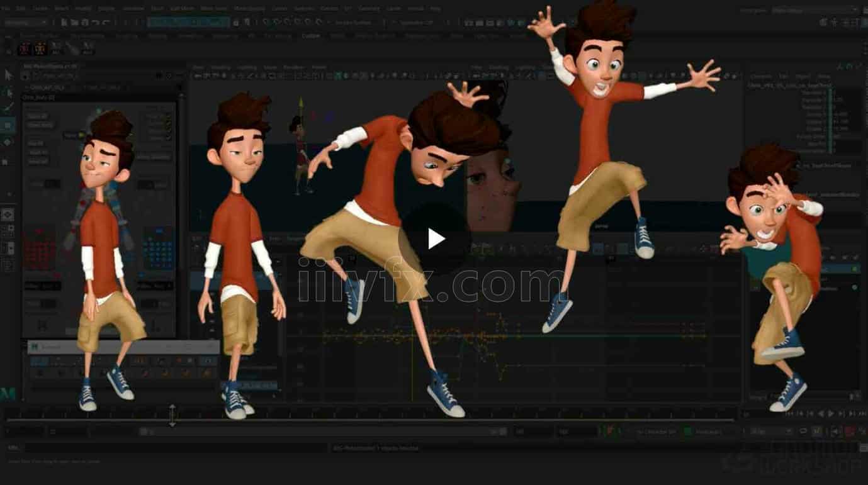Step forward one frame in playback controls

click(x=852, y=414)
